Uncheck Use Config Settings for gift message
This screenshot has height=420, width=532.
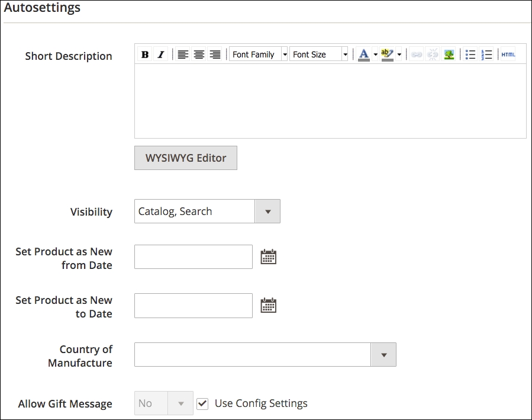202,403
